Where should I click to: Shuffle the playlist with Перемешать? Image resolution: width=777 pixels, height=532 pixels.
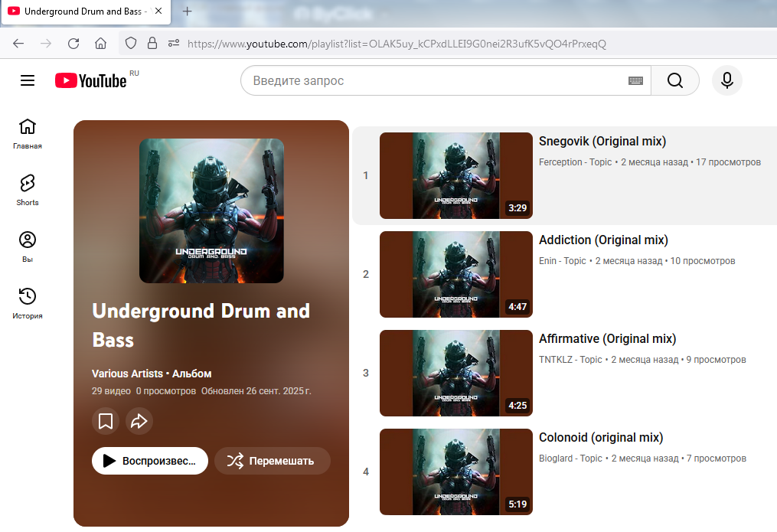tap(273, 461)
